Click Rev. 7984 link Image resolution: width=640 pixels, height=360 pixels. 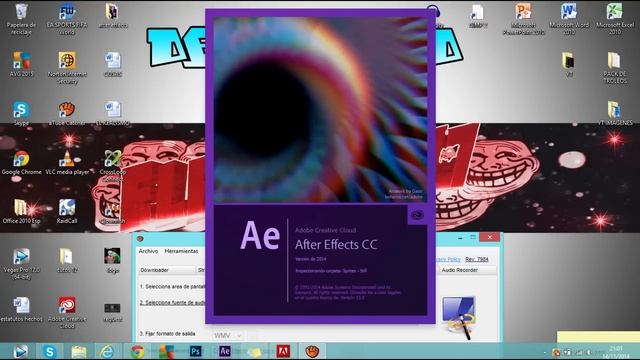click(x=477, y=259)
